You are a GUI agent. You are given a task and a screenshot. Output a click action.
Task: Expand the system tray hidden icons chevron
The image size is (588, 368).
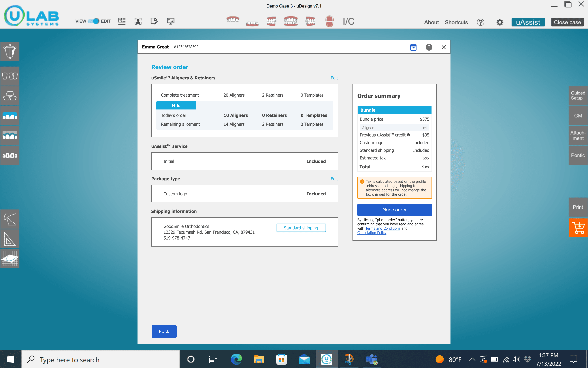pos(472,359)
